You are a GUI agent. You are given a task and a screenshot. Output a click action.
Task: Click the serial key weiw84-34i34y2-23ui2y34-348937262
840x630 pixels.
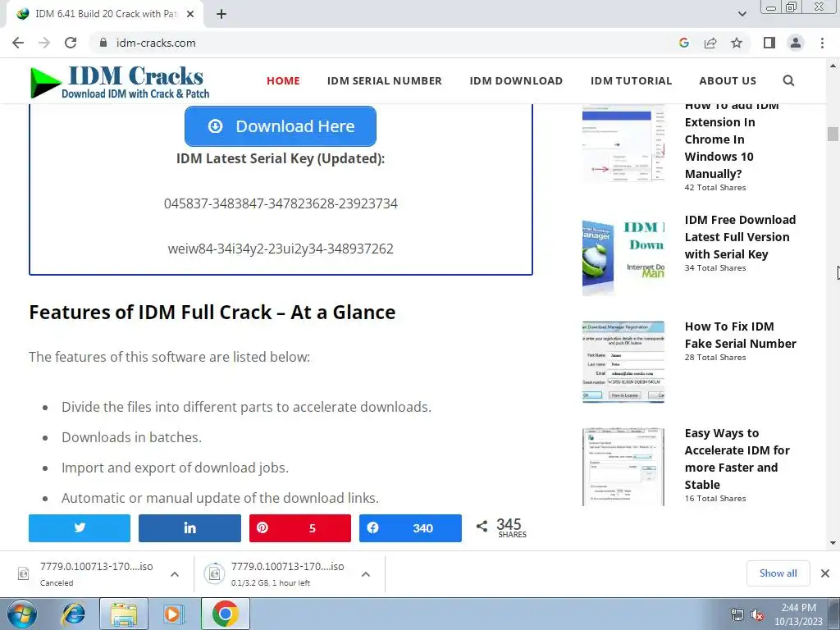point(281,249)
